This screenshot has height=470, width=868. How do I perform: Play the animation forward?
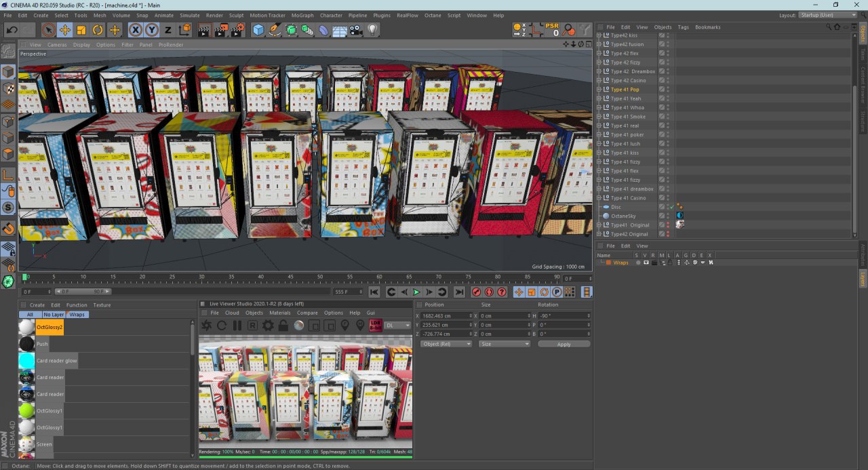(x=416, y=292)
